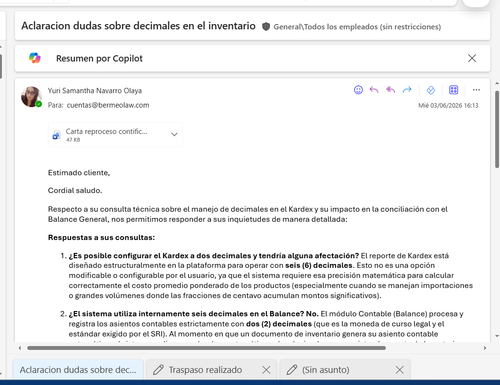The image size is (500, 385).
Task: Click the attachment size 47 KB
Action: (x=73, y=140)
